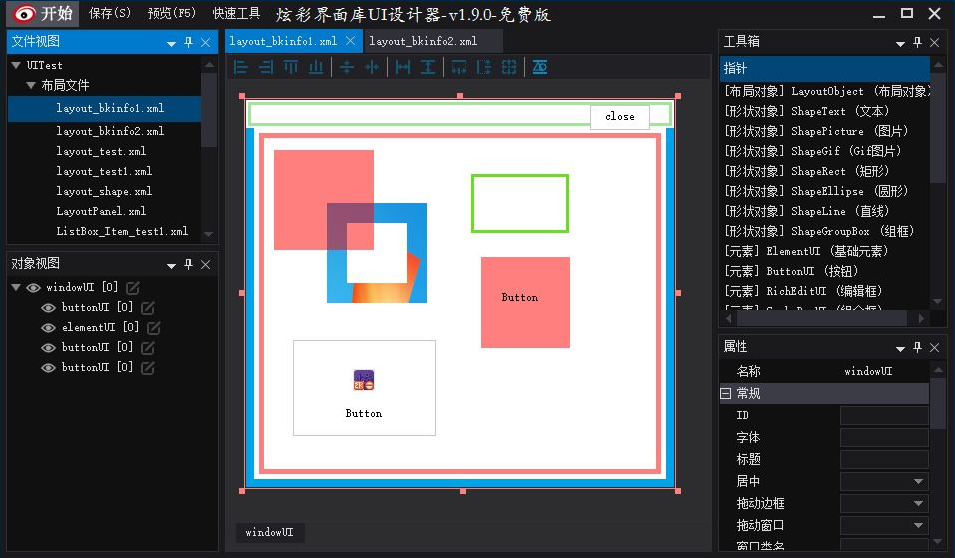Click the 保存(S) save button
Image resolution: width=955 pixels, height=558 pixels.
tap(110, 13)
